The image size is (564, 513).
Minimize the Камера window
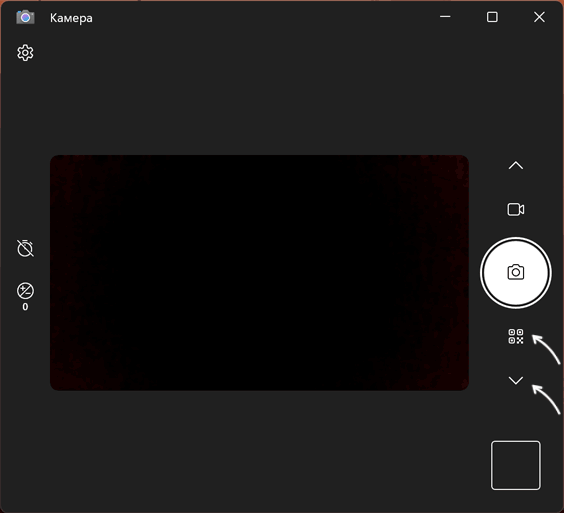tap(445, 17)
